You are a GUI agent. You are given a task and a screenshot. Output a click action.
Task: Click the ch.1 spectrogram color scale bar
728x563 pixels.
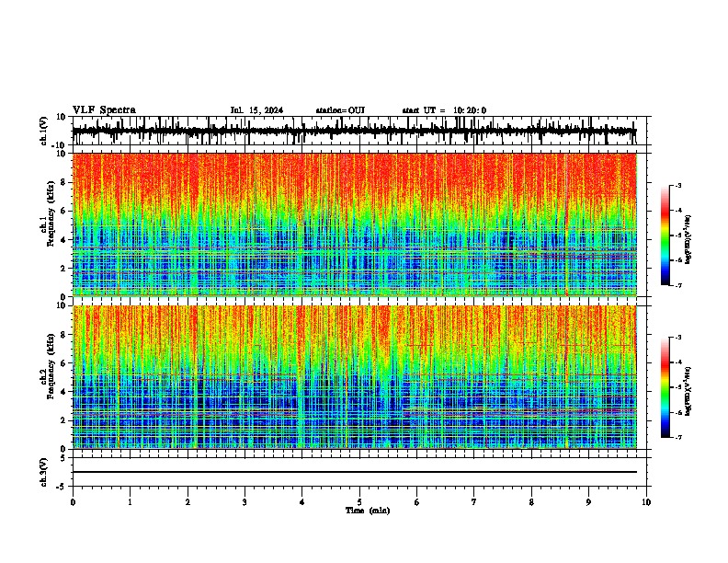pos(665,236)
